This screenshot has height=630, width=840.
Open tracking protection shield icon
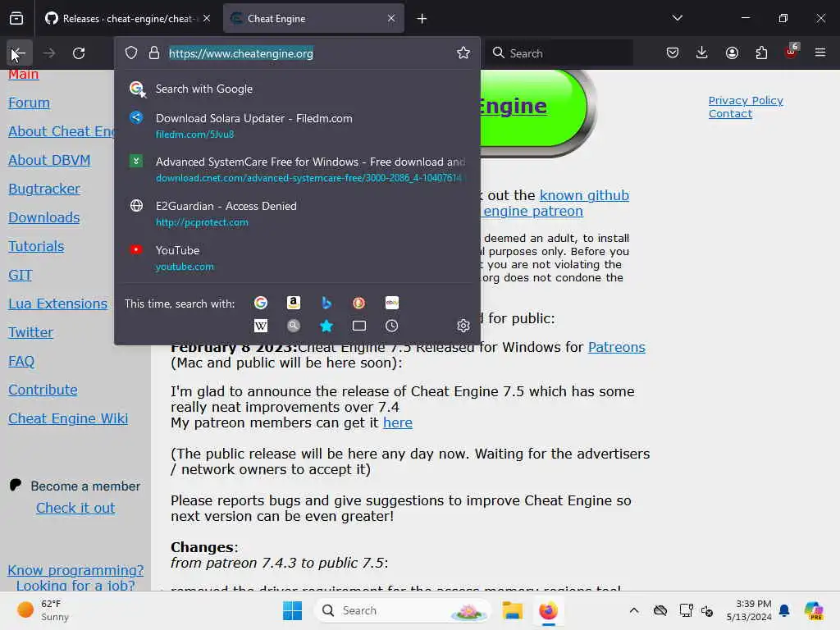(x=131, y=53)
